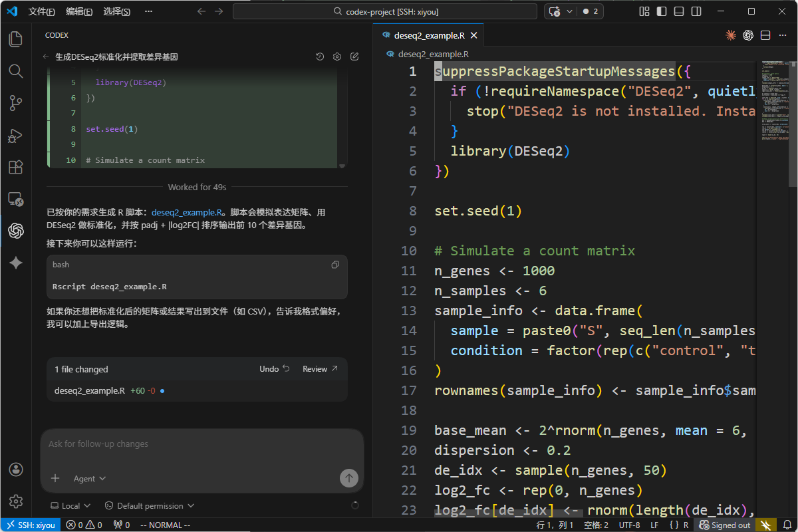This screenshot has width=798, height=532.
Task: Navigate back using title bar arrow
Action: pyautogui.click(x=201, y=11)
